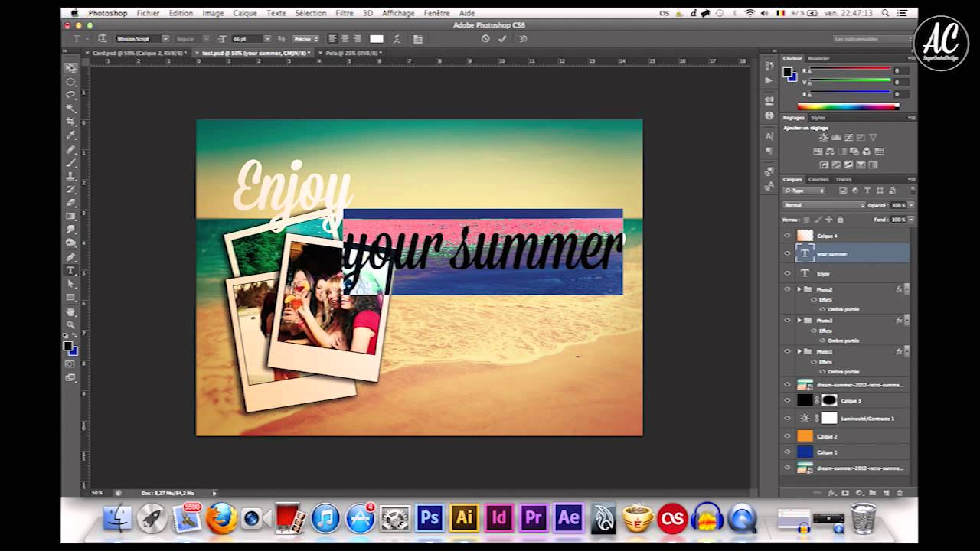Select the Hand tool
This screenshot has width=980, height=551.
point(70,311)
